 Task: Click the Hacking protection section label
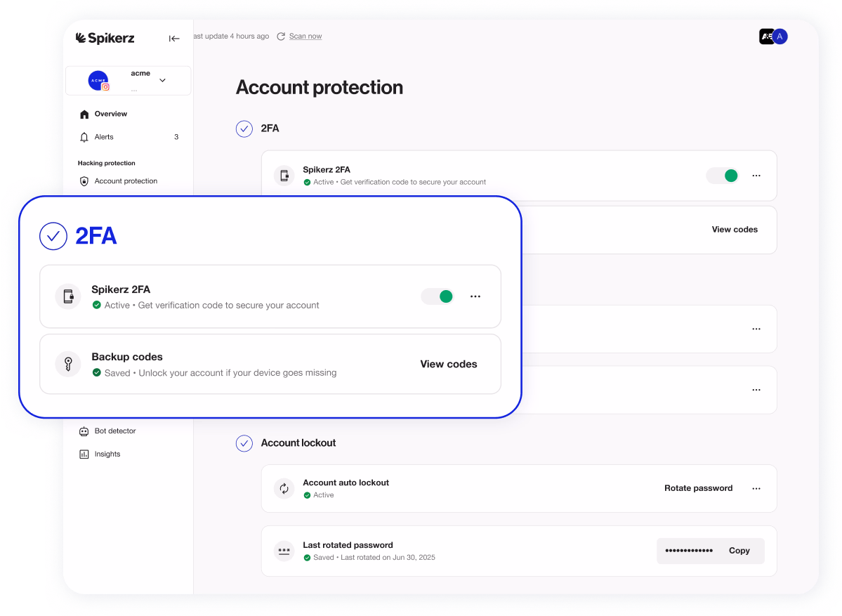(106, 163)
